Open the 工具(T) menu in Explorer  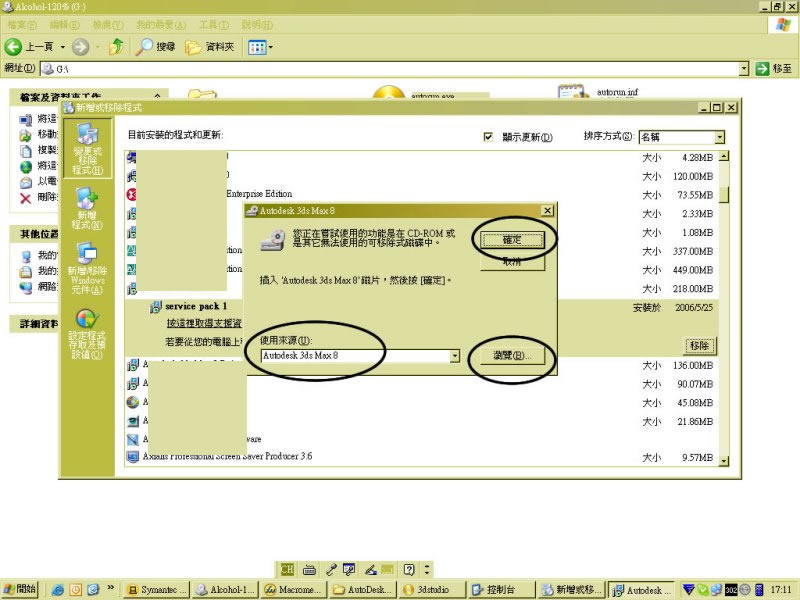(214, 24)
